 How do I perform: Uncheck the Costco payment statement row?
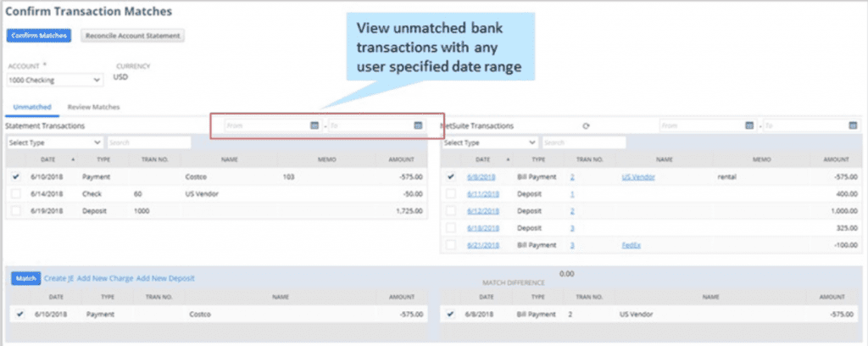pyautogui.click(x=17, y=177)
